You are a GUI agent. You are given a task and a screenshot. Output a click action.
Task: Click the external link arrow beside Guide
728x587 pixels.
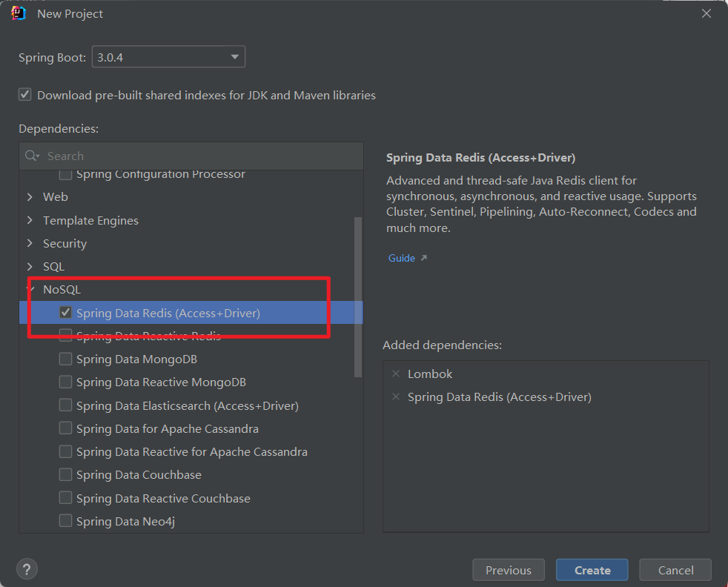pyautogui.click(x=423, y=258)
